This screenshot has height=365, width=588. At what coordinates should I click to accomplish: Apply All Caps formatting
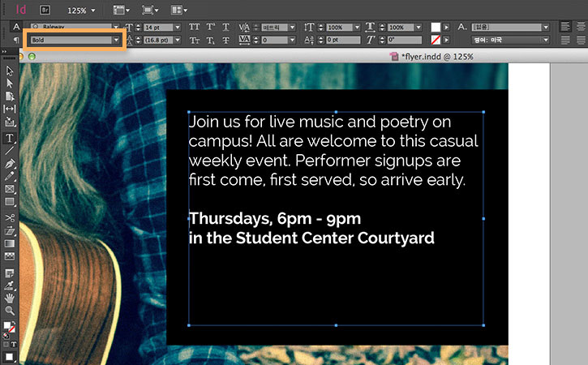(x=195, y=27)
